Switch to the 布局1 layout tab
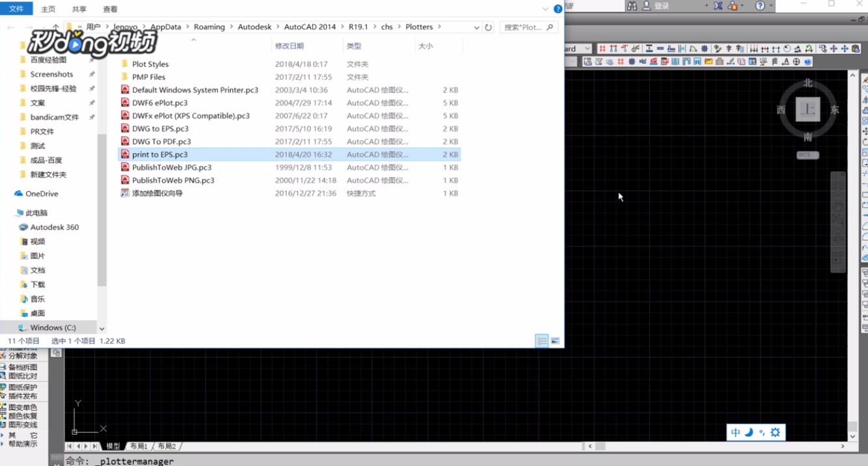868x466 pixels. 139,446
